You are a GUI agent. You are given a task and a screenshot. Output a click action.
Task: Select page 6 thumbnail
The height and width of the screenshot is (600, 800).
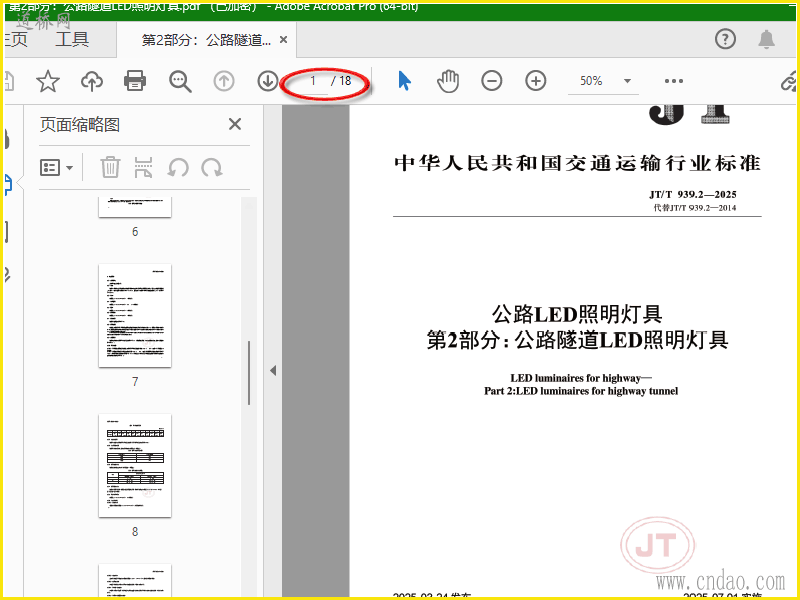[x=135, y=207]
